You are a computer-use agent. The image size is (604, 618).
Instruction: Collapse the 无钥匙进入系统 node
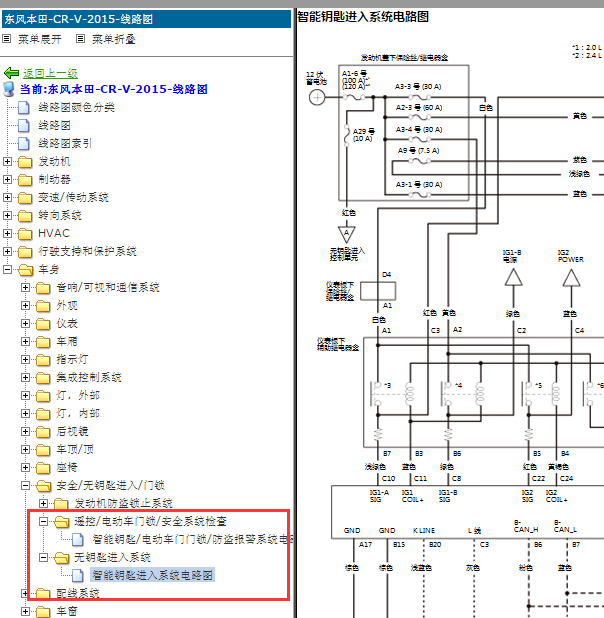tap(43, 558)
